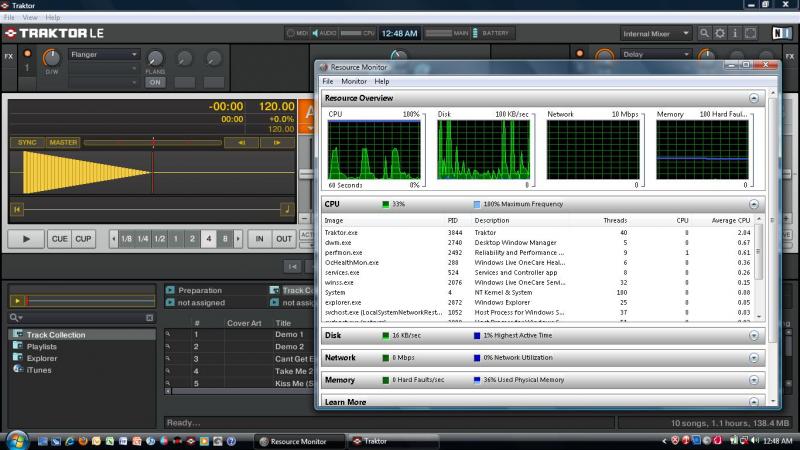Toggle right FX unit orange power dot
This screenshot has width=800, height=450.
point(580,53)
